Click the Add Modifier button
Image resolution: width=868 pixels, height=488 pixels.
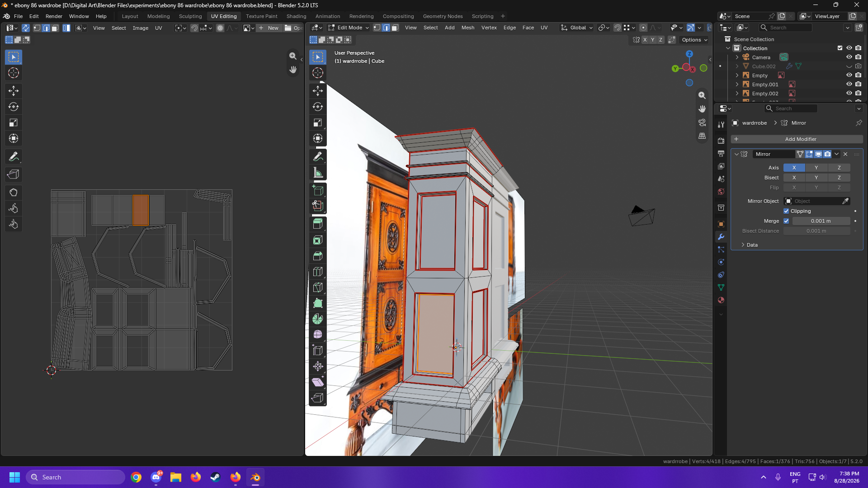(797, 139)
